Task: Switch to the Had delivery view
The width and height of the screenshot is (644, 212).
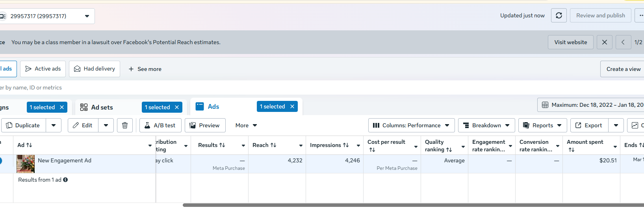Action: [95, 69]
